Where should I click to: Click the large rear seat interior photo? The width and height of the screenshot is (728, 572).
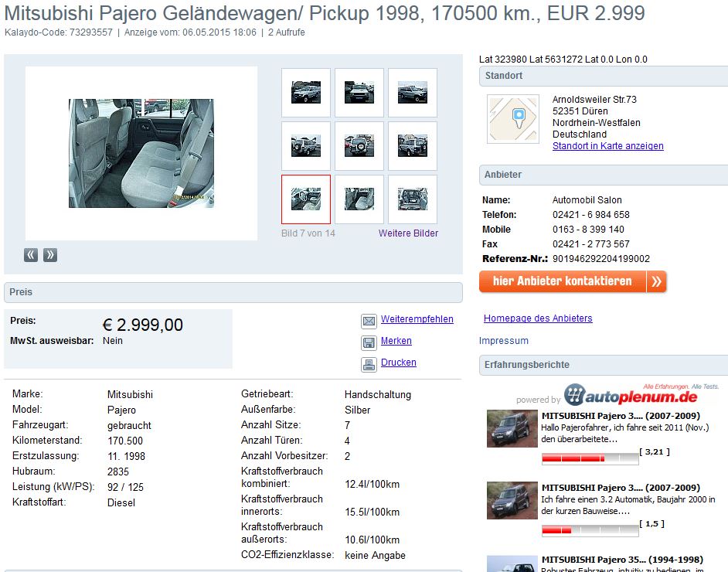(141, 153)
